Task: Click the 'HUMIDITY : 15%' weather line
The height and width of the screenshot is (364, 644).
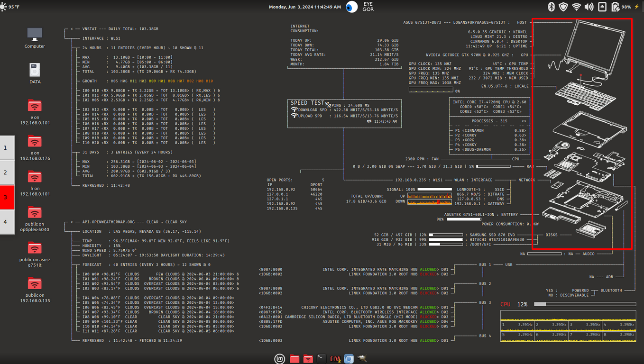Action: click(101, 246)
